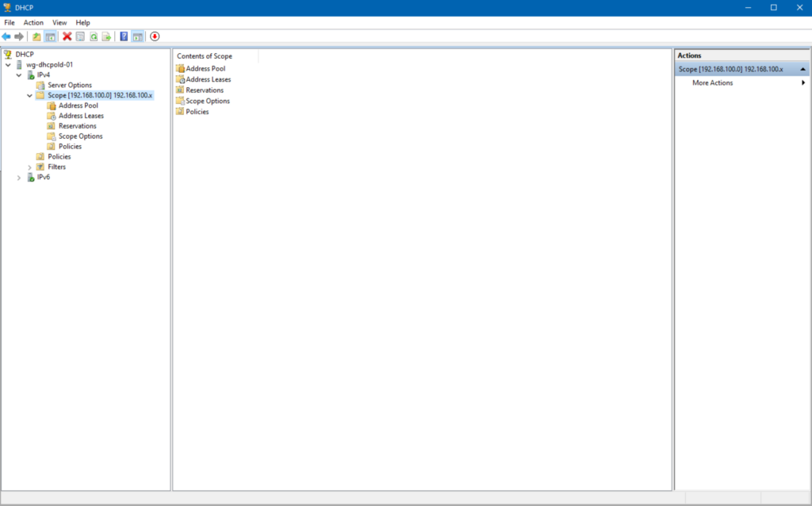Select the Address Pool folder in Contents of Scope

(205, 68)
